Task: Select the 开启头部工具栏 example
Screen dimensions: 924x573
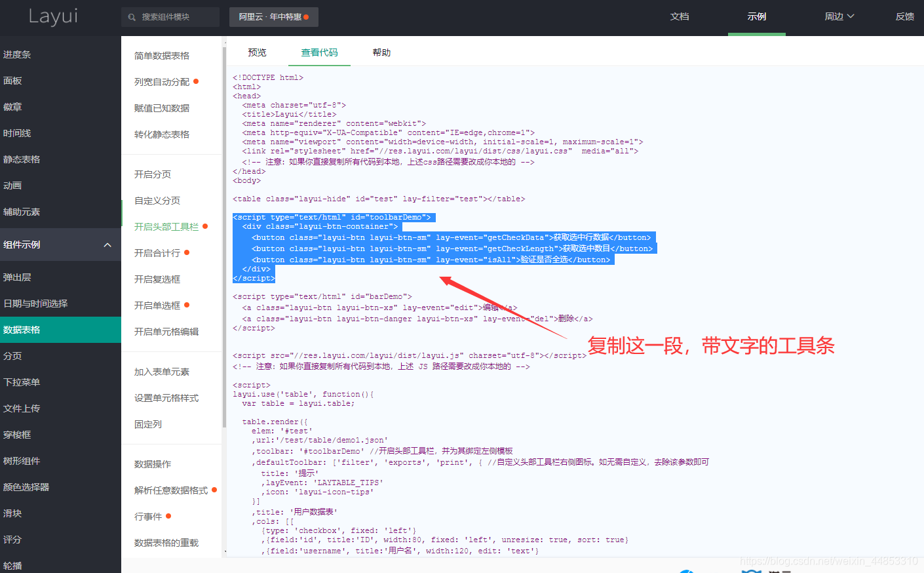Action: coord(166,227)
